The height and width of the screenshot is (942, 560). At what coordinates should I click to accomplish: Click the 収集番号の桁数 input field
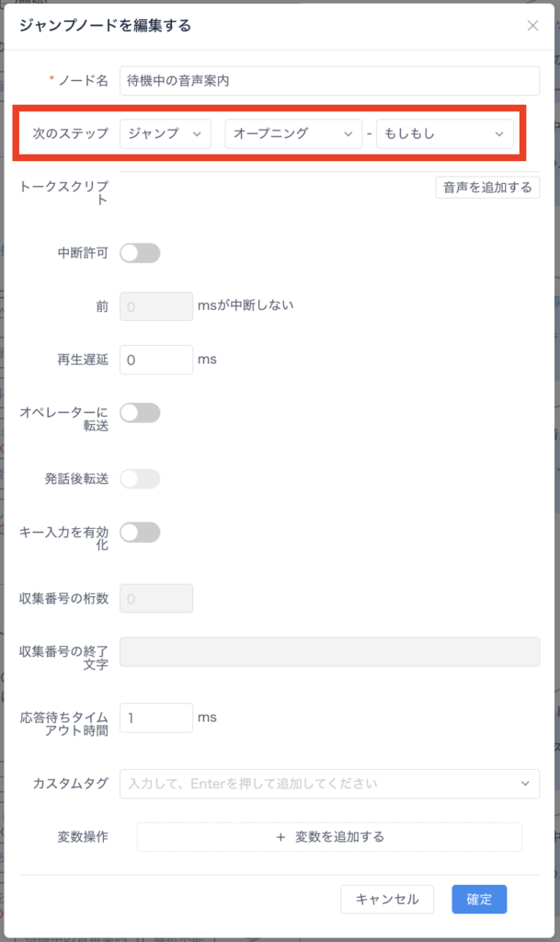[x=156, y=599]
